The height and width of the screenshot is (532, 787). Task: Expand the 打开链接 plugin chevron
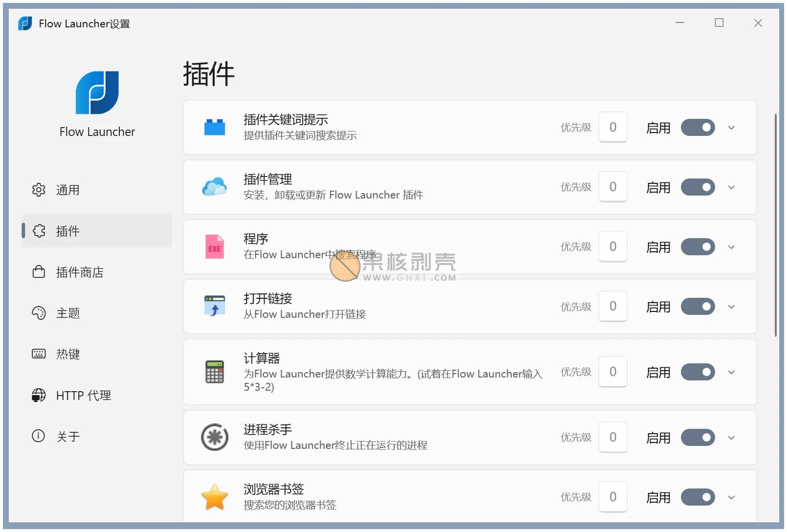coord(731,307)
